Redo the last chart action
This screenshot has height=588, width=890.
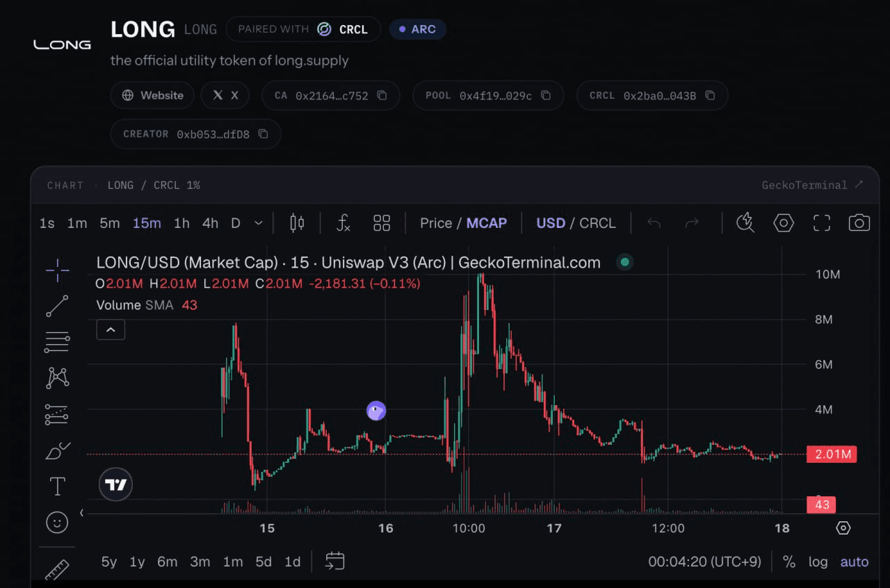pos(692,223)
